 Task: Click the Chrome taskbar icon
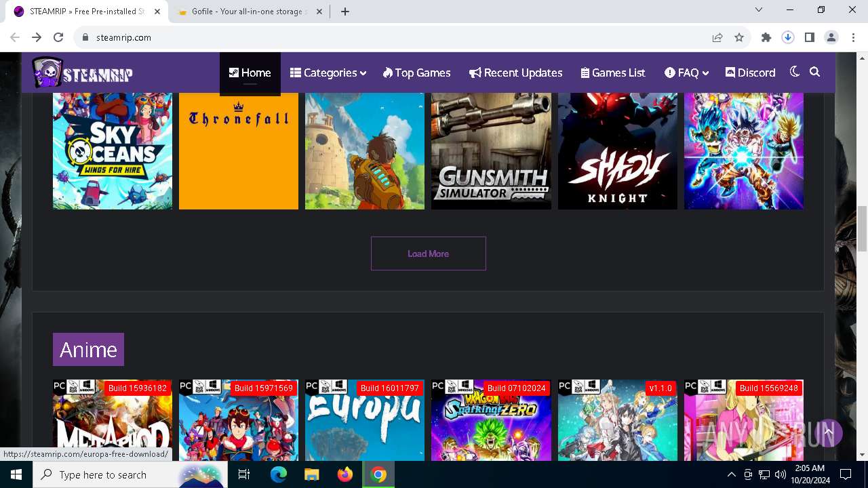378,474
